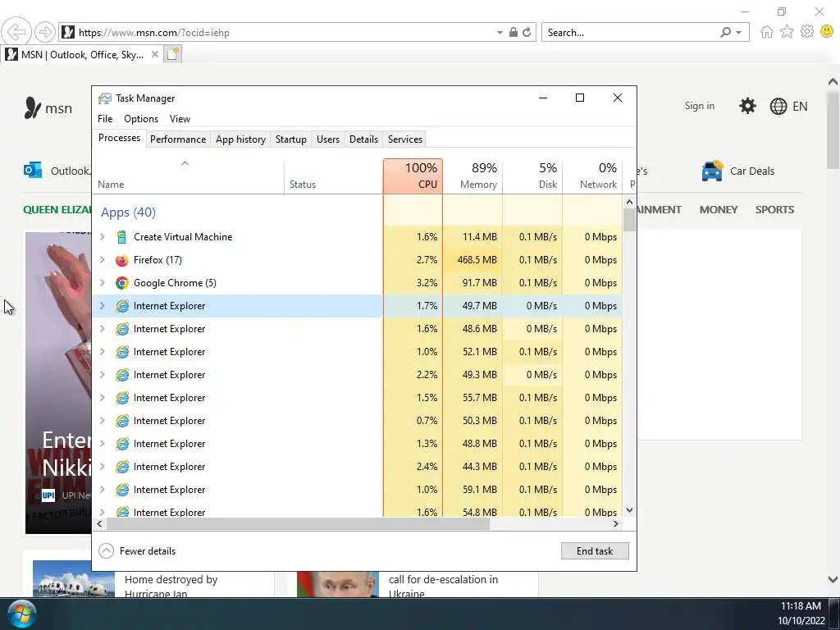Sort processes by CPU column header
The image size is (840, 630).
coord(413,176)
